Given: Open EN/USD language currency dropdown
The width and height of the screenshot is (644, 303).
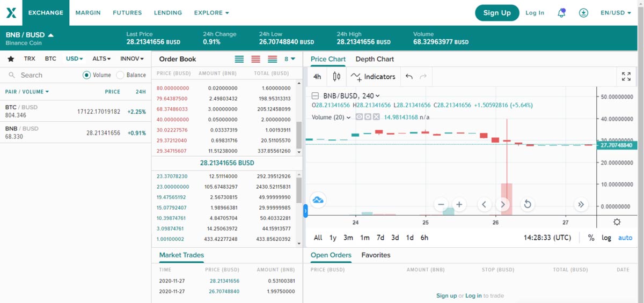Looking at the screenshot, I should 616,13.
